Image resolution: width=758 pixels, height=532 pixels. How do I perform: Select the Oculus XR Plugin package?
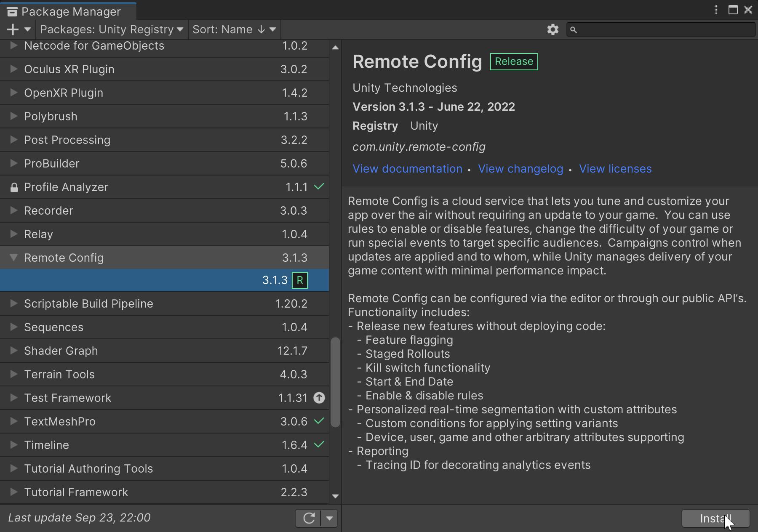(x=164, y=69)
